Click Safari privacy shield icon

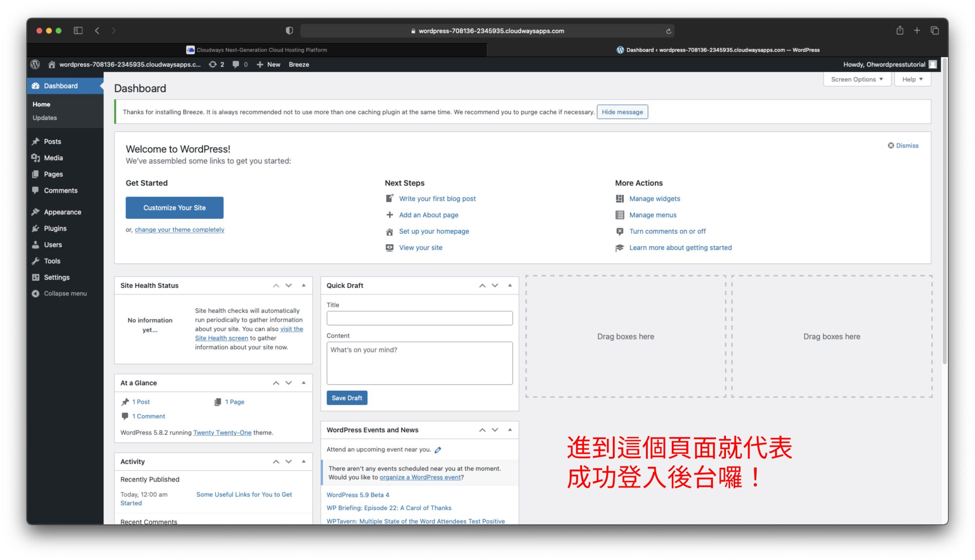pos(289,31)
